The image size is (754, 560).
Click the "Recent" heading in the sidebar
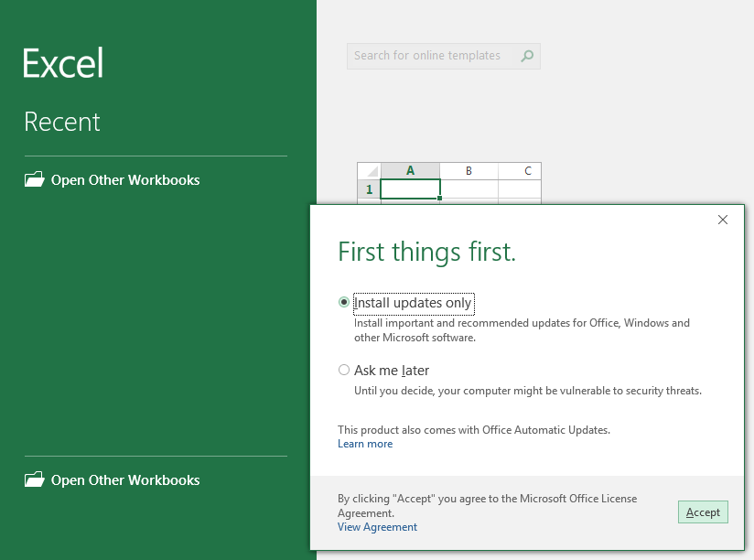[x=62, y=122]
